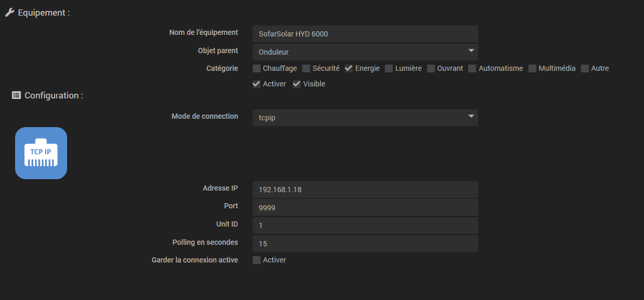This screenshot has height=300, width=644.
Task: Tick the Autre category checkbox
Action: (585, 68)
